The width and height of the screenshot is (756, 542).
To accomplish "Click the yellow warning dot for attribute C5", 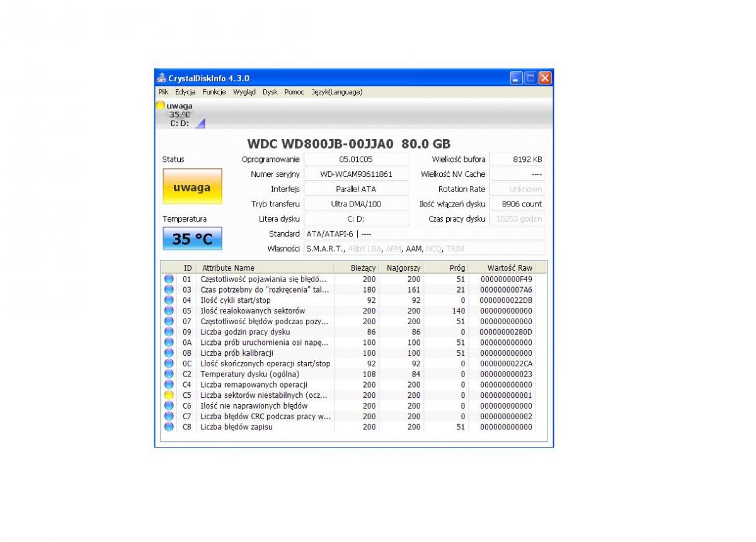I will tap(169, 395).
